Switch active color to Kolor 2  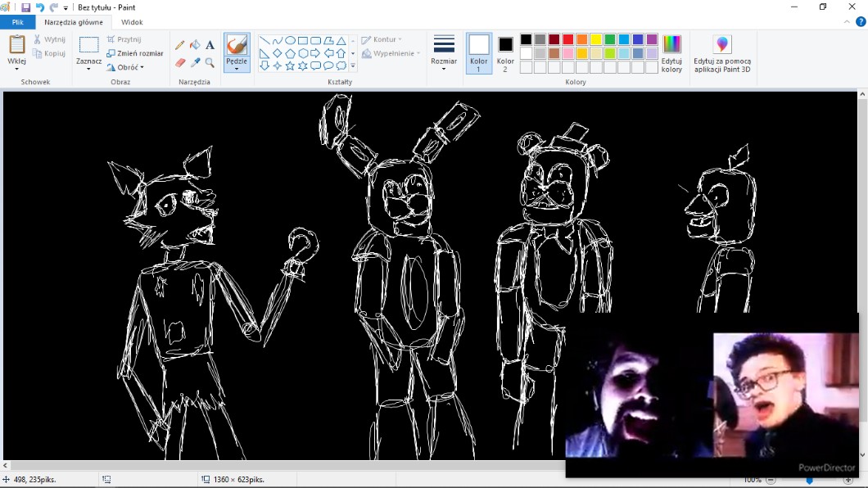coord(505,53)
